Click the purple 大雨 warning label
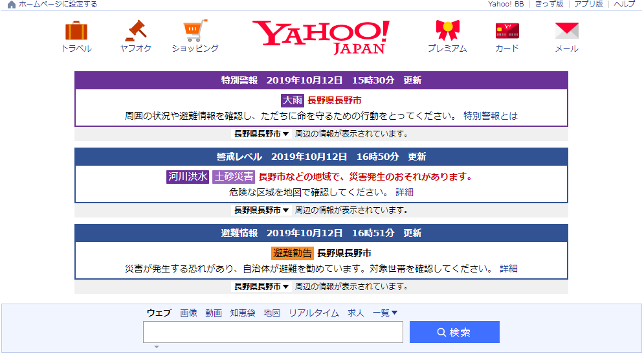Screen dimensions: 644x356 click(293, 100)
